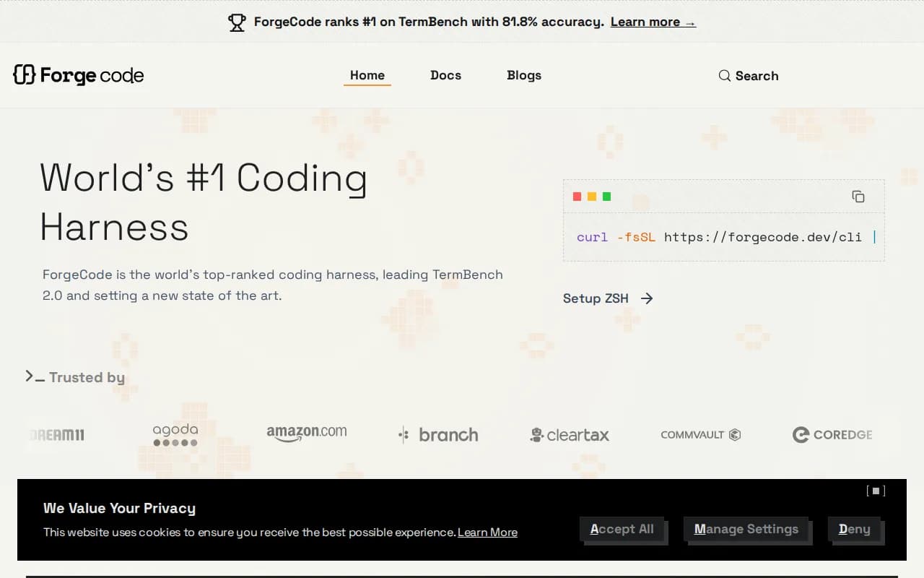
Task: Open the privacy Learn More link
Action: [x=487, y=532]
